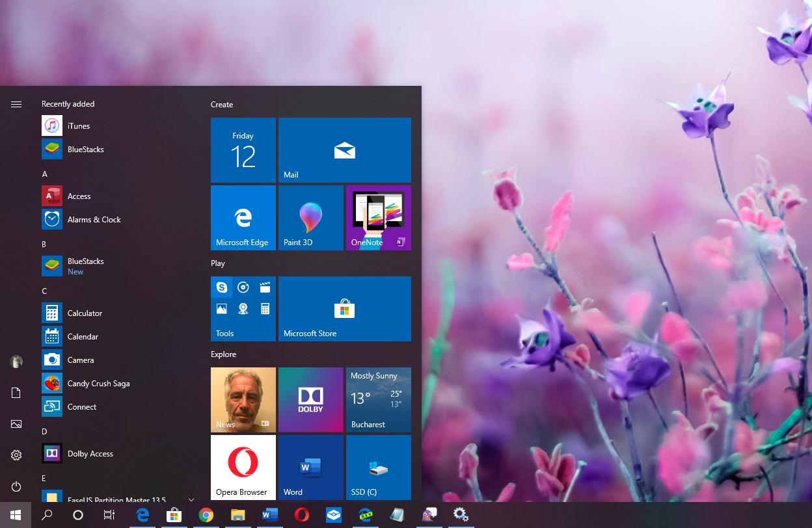Open the OneNote tile
812x528 pixels.
379,218
